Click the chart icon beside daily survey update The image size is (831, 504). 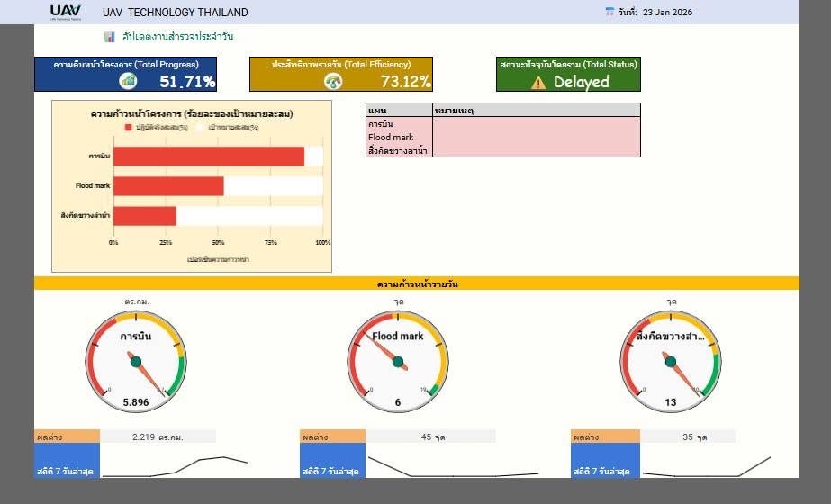point(109,37)
